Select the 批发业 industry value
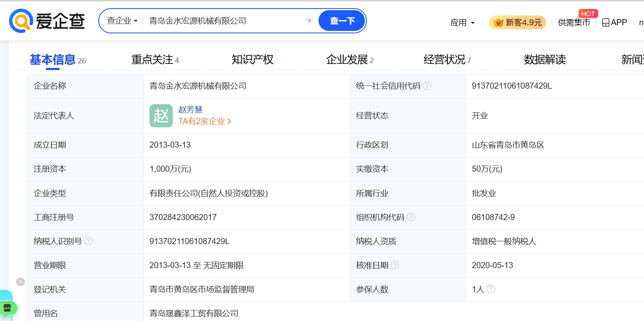Screen dimensions: 644x321 [484, 193]
